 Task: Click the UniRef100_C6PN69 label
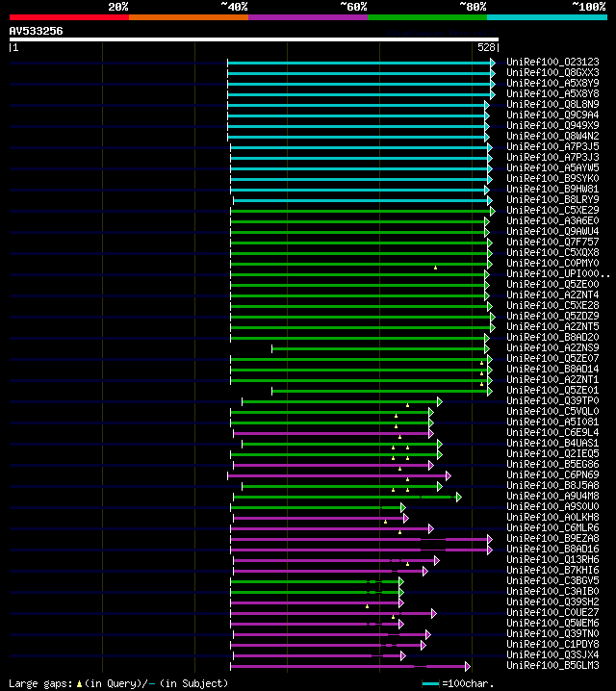point(552,474)
